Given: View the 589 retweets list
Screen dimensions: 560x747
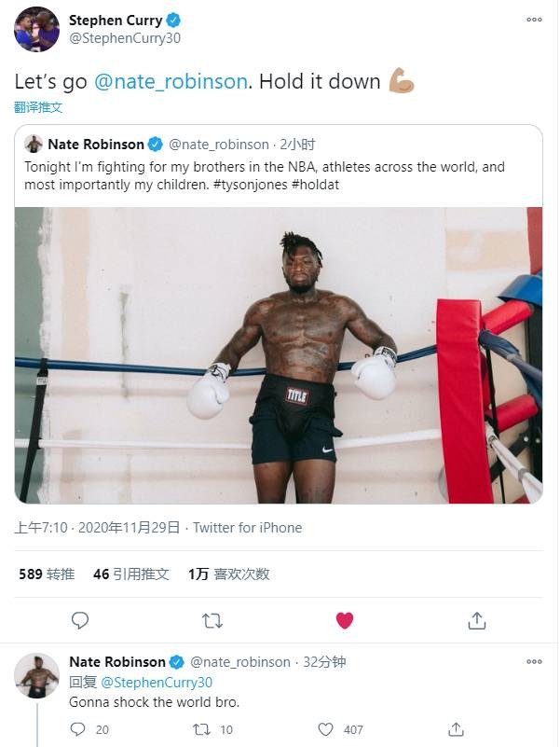Looking at the screenshot, I should (x=47, y=574).
